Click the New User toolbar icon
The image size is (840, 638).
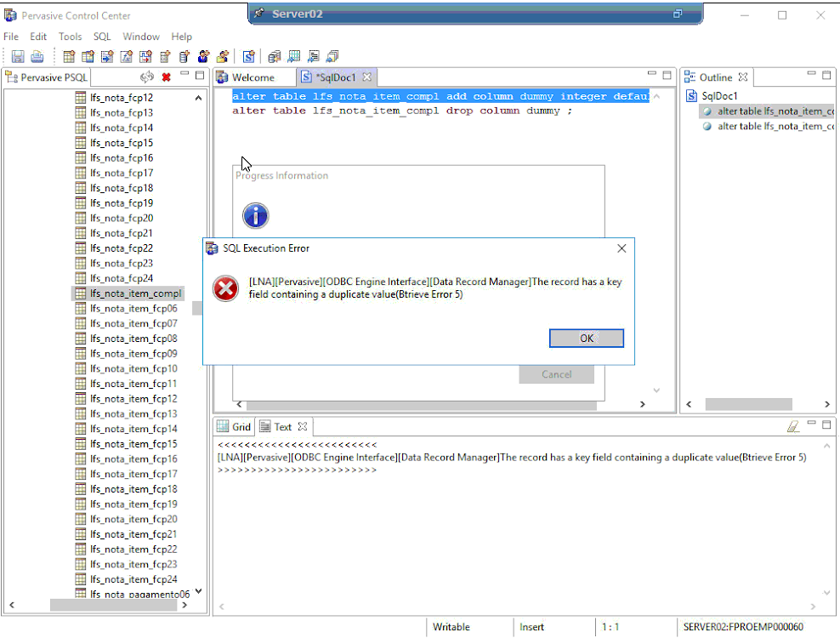203,56
